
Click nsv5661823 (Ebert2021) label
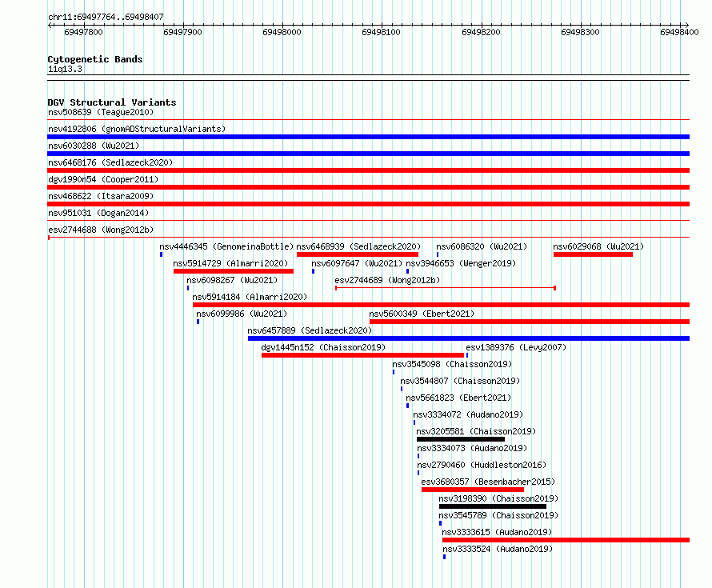pyautogui.click(x=458, y=398)
